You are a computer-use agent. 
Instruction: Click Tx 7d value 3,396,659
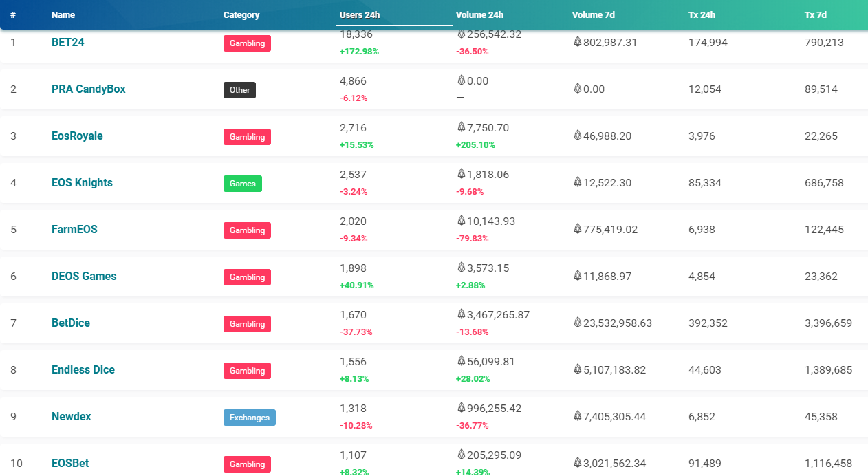coord(828,323)
